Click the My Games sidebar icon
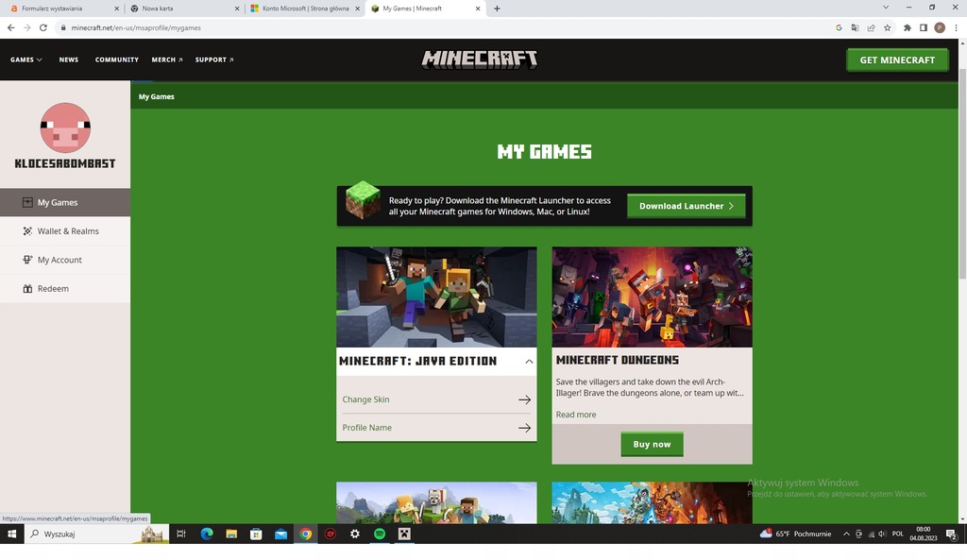Screen dimensions: 967x560 click(27, 202)
